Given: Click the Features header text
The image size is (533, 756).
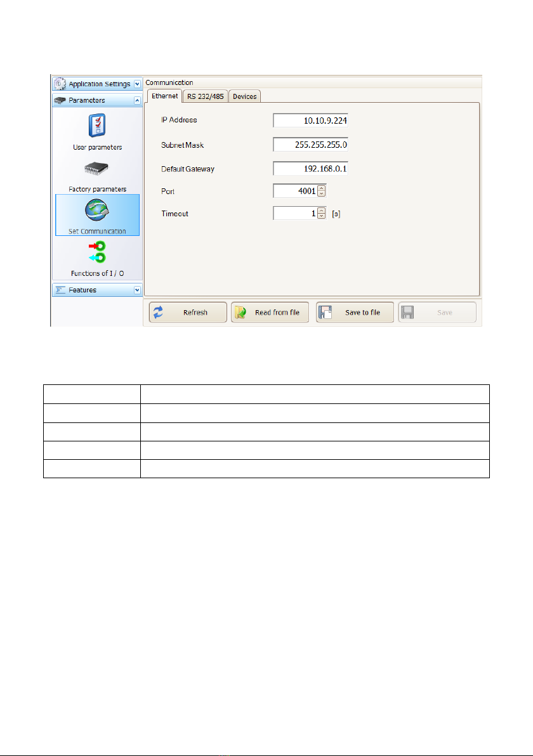Looking at the screenshot, I should click(x=82, y=290).
